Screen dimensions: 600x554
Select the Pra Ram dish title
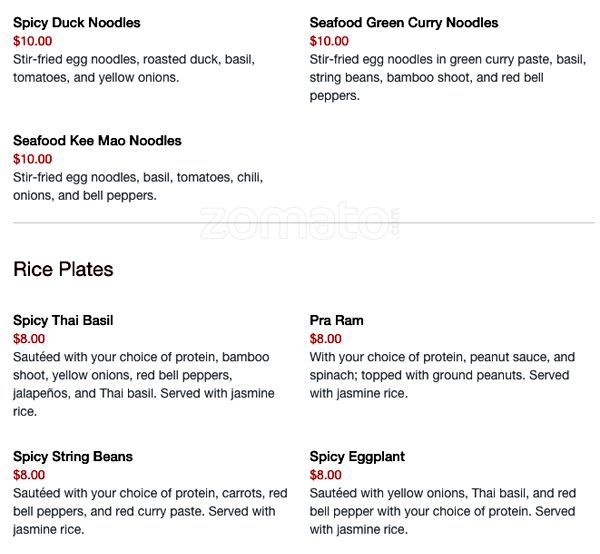point(336,320)
